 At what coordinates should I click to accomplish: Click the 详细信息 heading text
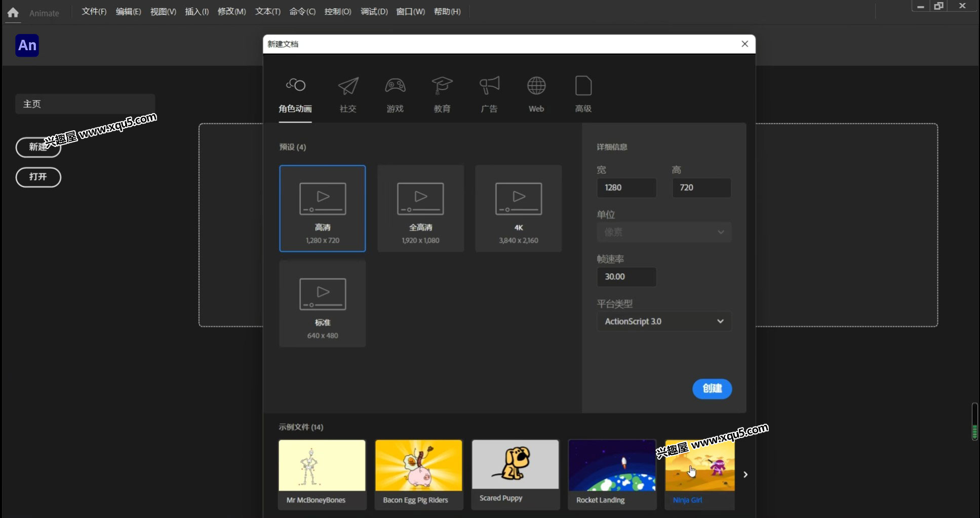point(612,147)
